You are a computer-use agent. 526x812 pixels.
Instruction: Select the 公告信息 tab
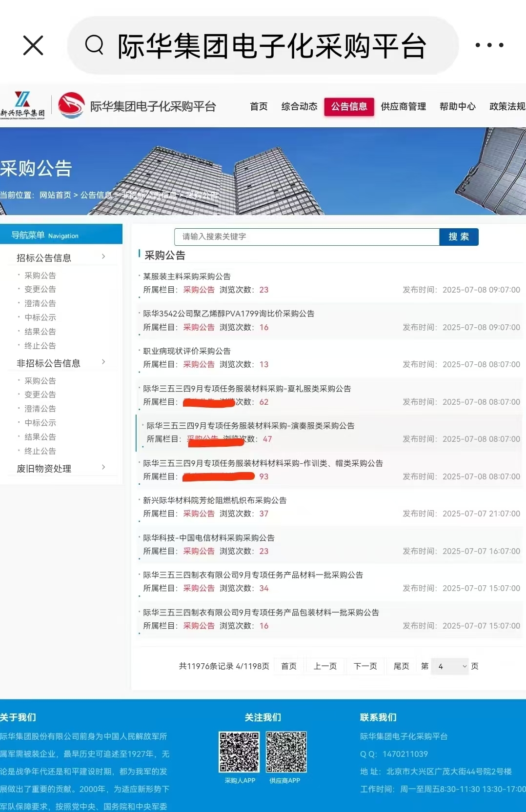tap(349, 106)
